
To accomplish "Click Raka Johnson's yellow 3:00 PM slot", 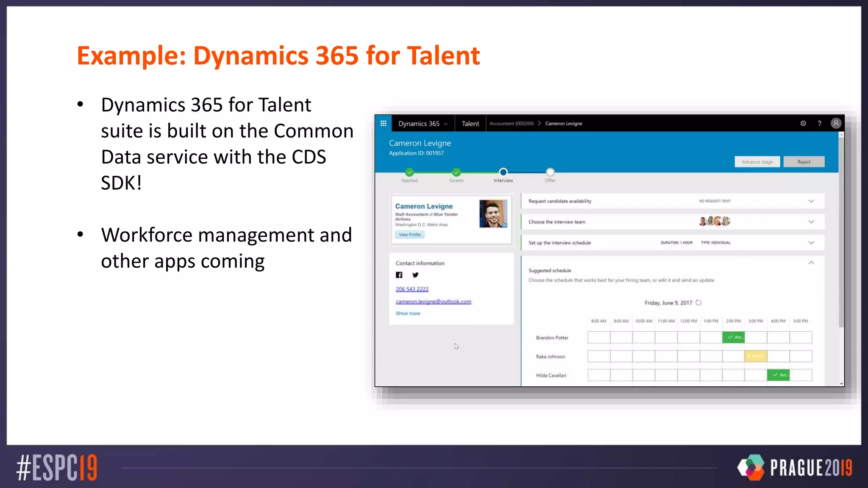I will pyautogui.click(x=756, y=356).
